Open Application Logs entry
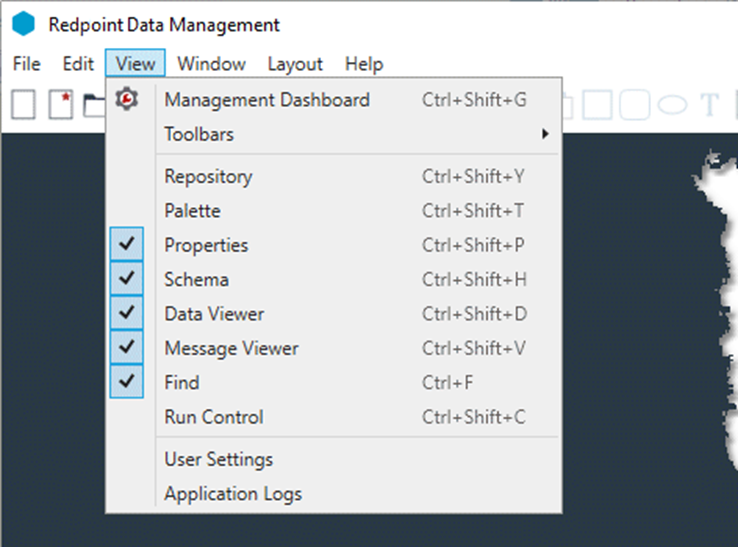738x547 pixels. tap(233, 494)
